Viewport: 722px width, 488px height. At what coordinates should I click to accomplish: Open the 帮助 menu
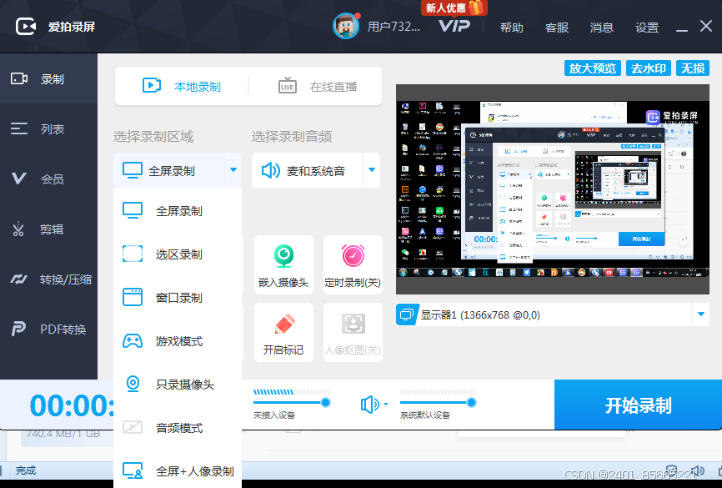[512, 28]
